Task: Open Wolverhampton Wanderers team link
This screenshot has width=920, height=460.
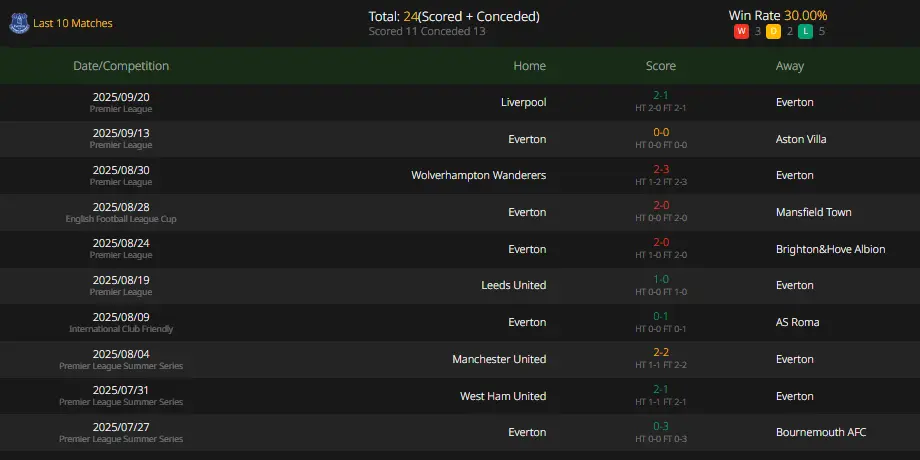Action: point(479,175)
